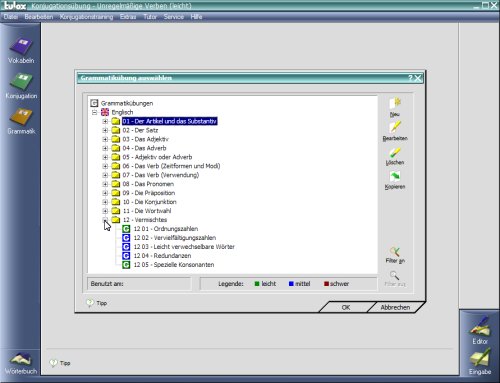
Task: Expand the 03 - Das Adjektiv folder
Action: (x=105, y=139)
